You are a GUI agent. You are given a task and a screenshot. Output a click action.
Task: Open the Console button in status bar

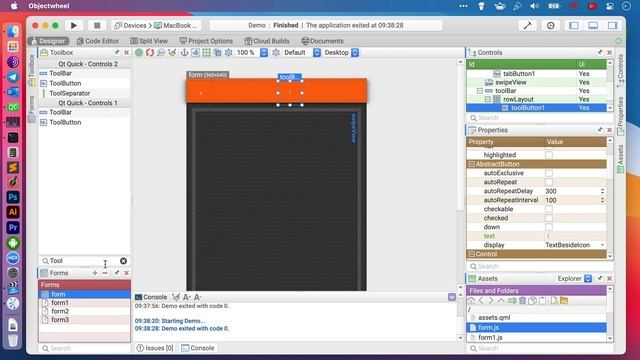click(198, 348)
